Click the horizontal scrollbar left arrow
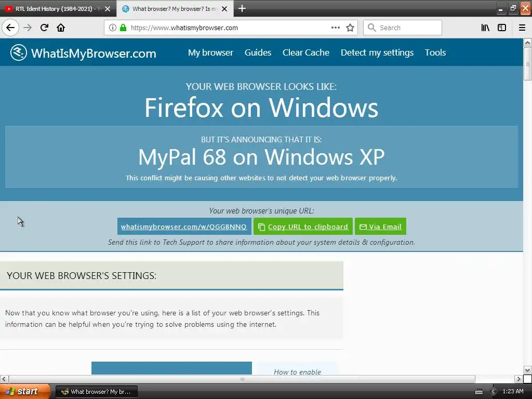This screenshot has width=532, height=399. pos(4,379)
